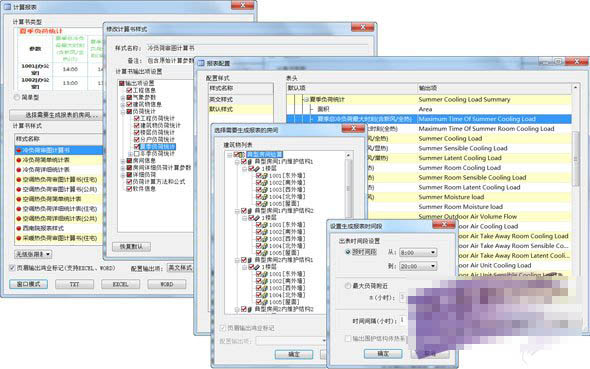Click the room icon of 1005[屋面] under 典型房间1内维护结构1
Screen dimensions: 590x369
[265, 203]
